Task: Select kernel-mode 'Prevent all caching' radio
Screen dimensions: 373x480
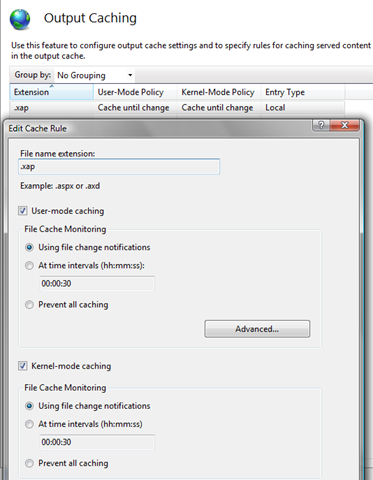Action: 29,463
